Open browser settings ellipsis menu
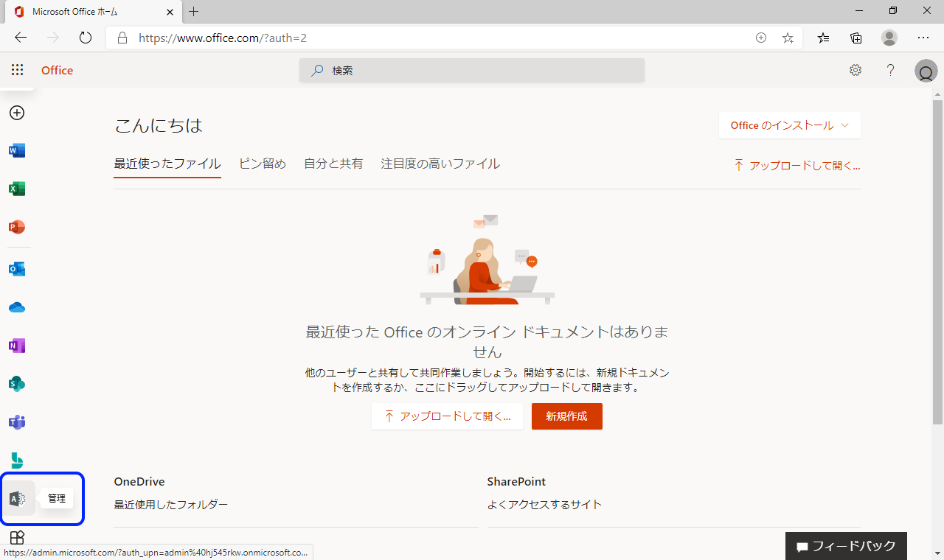944x560 pixels. coord(923,38)
